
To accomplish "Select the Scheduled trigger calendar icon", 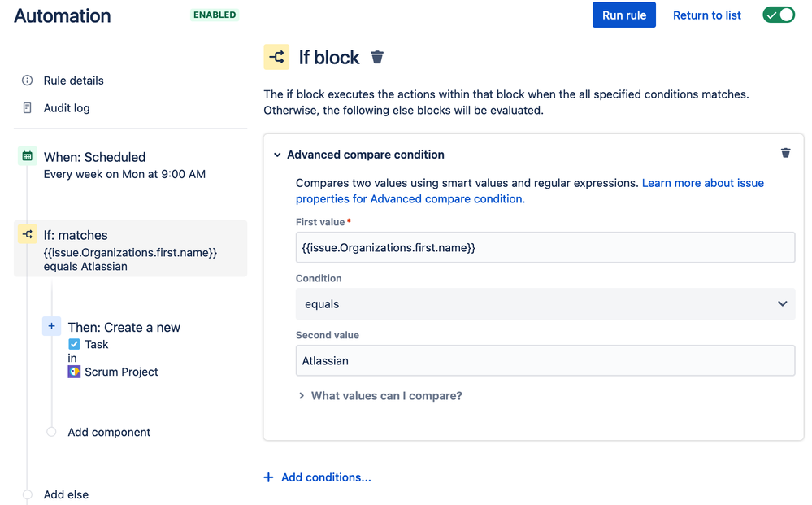I will click(x=28, y=156).
